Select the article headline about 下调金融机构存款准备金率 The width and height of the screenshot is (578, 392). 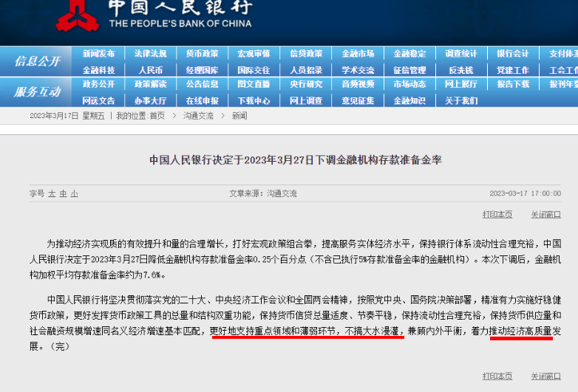coord(295,160)
